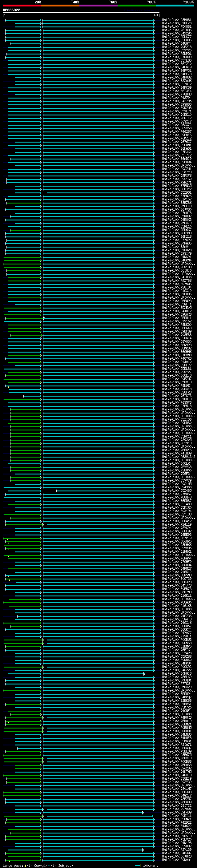Select hit label UniRef100_Q94300

[177, 487]
